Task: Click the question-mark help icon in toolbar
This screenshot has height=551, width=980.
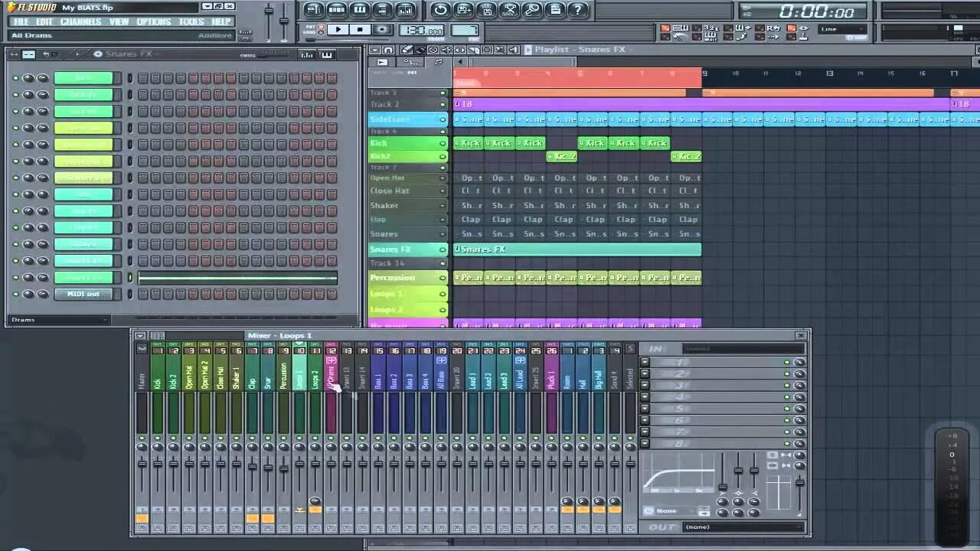Action: [x=579, y=10]
